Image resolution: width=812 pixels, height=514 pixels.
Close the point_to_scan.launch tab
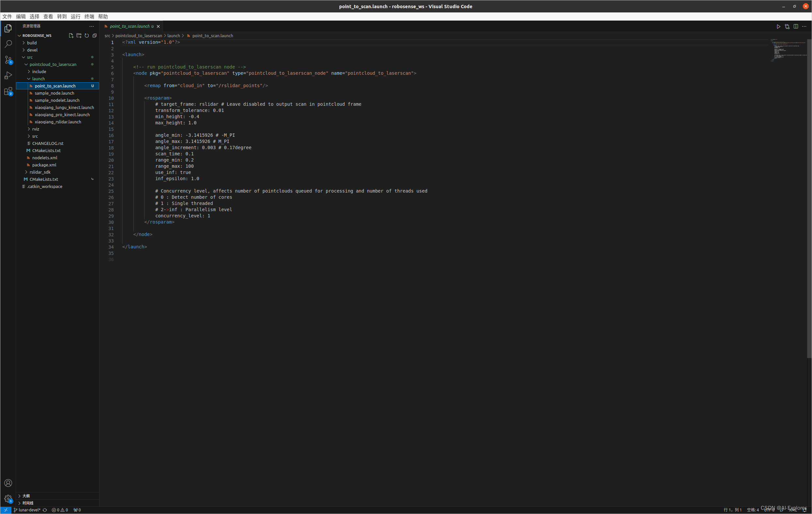158,26
